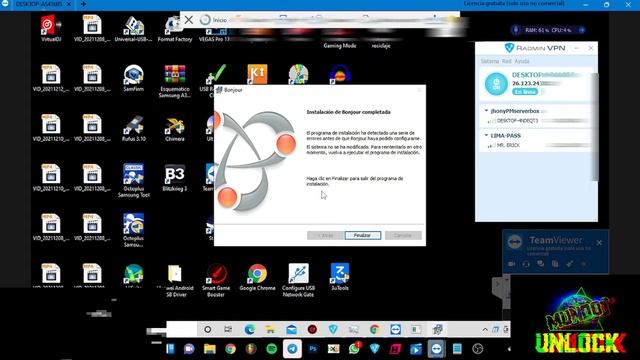Click the TeamViewer panel video camera icon
Viewport: 640px width, 360px height.
pos(511,264)
